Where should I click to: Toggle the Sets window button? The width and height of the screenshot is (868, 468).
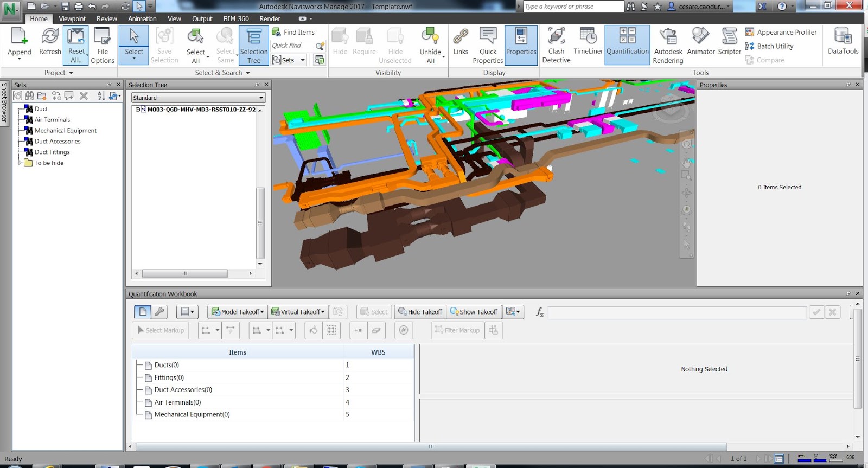[288, 60]
